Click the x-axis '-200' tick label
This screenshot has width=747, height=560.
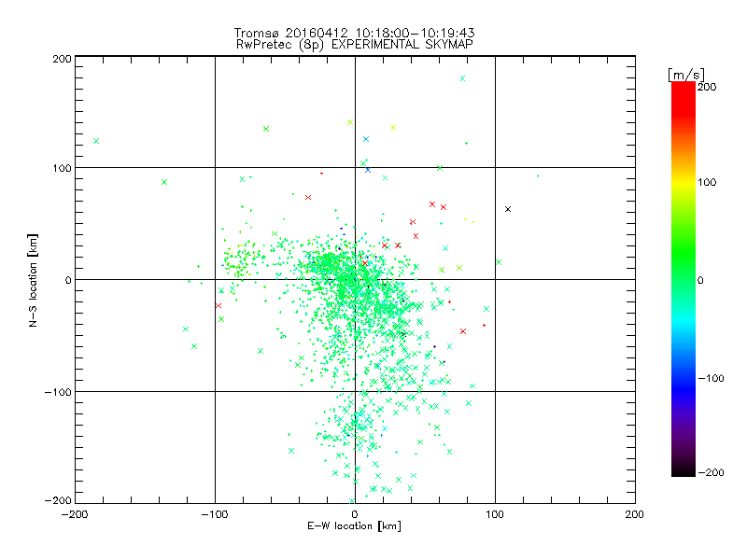[76, 515]
